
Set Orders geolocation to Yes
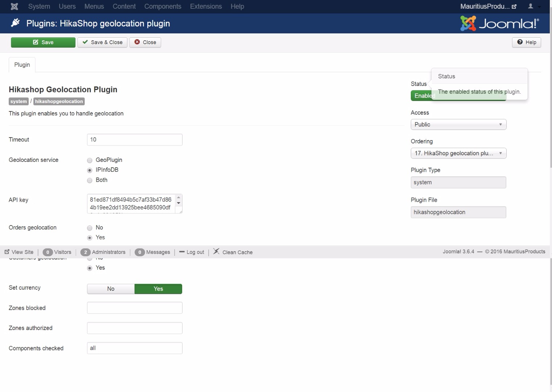pyautogui.click(x=90, y=238)
